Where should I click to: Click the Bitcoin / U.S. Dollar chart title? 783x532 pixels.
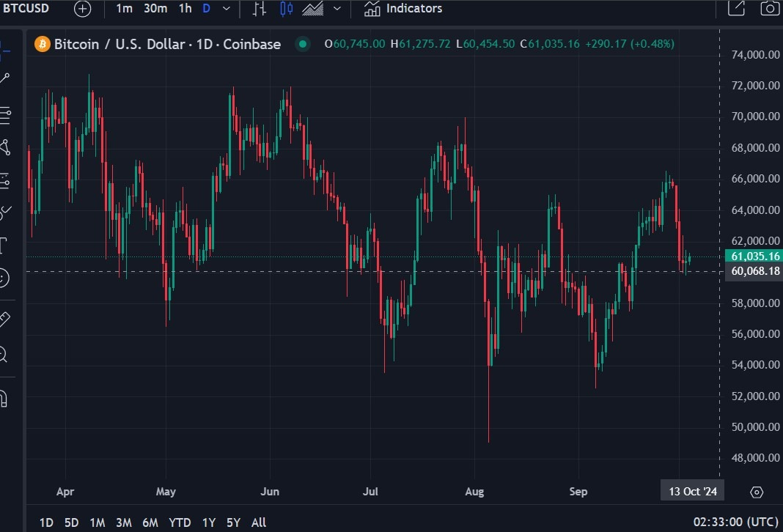click(167, 44)
